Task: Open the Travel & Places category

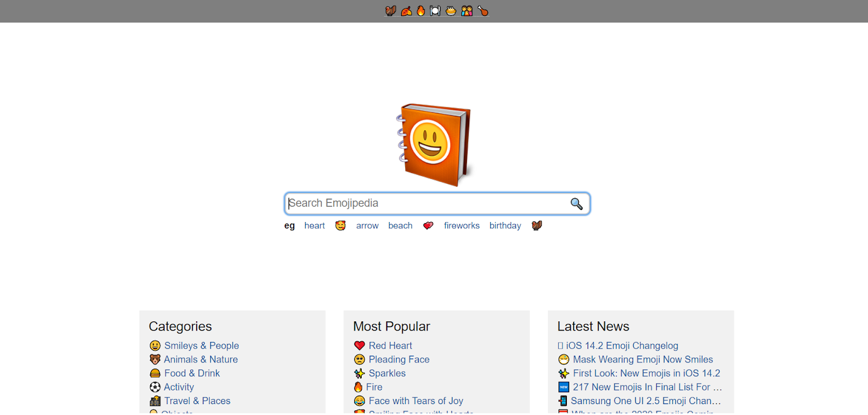Action: [197, 401]
